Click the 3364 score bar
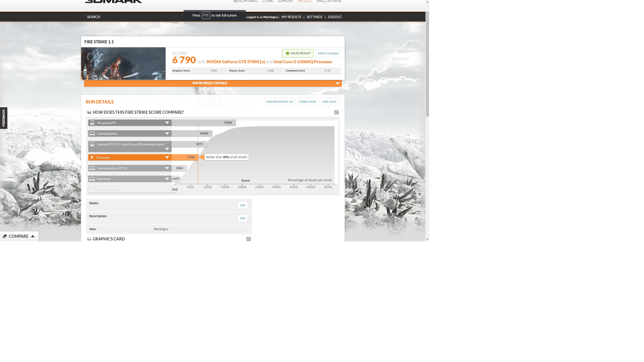The image size is (644, 362). [x=179, y=168]
